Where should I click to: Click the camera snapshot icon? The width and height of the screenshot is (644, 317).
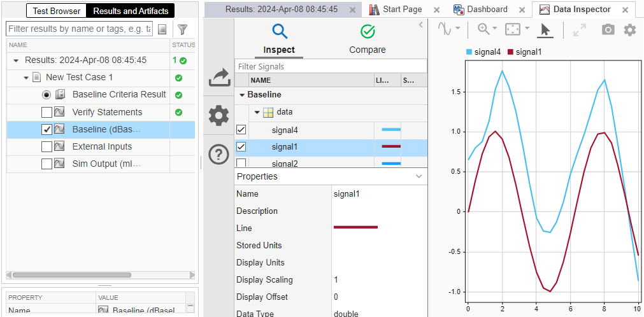coord(608,30)
